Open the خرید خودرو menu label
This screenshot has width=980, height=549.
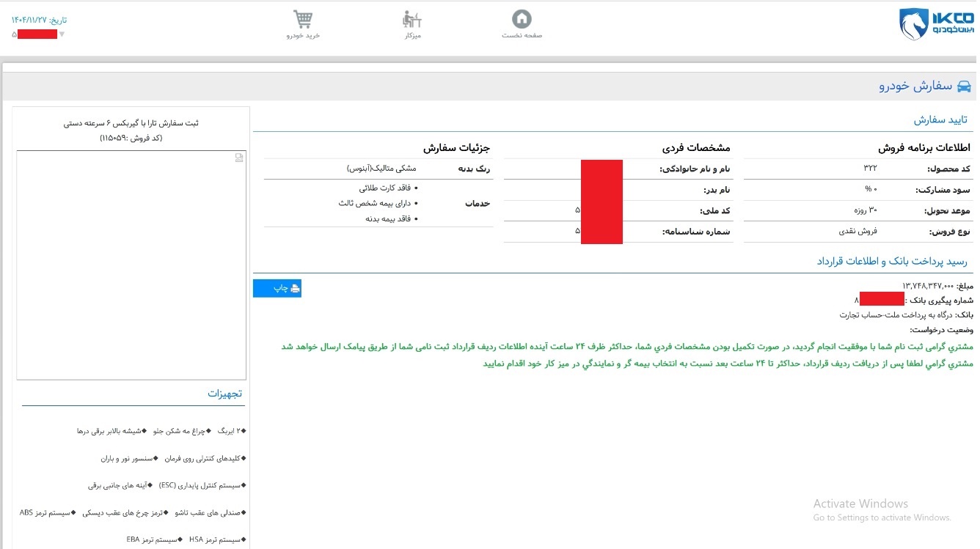click(303, 35)
